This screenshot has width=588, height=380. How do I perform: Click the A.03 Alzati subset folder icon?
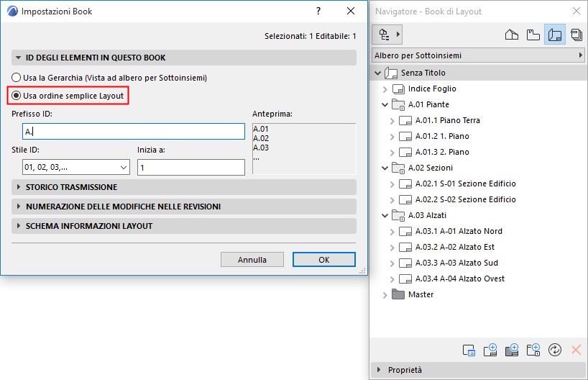point(398,215)
